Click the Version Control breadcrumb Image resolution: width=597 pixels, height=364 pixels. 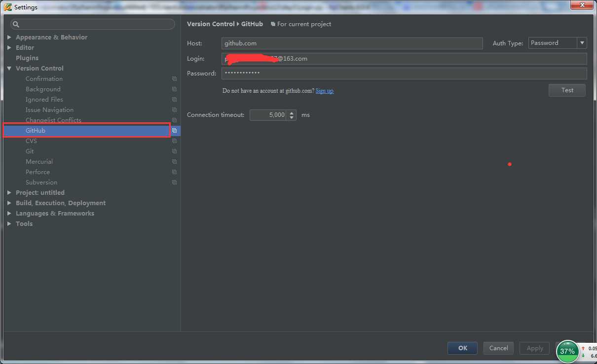211,24
